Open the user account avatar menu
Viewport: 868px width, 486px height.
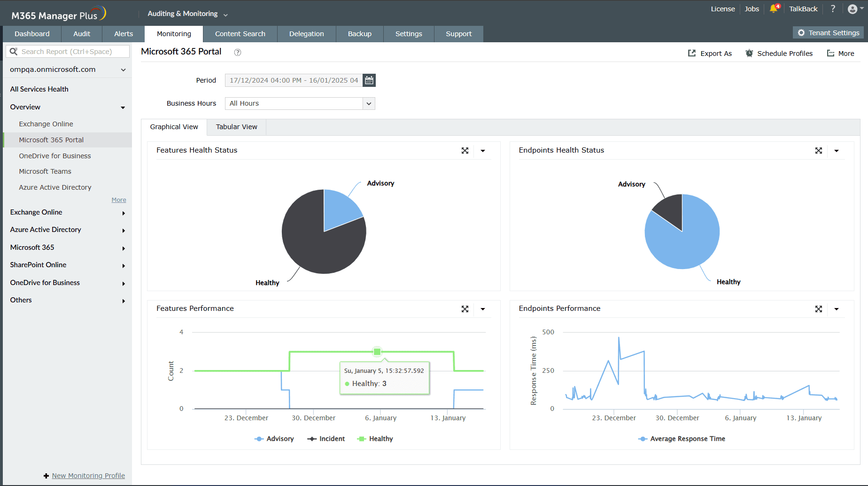(x=855, y=9)
